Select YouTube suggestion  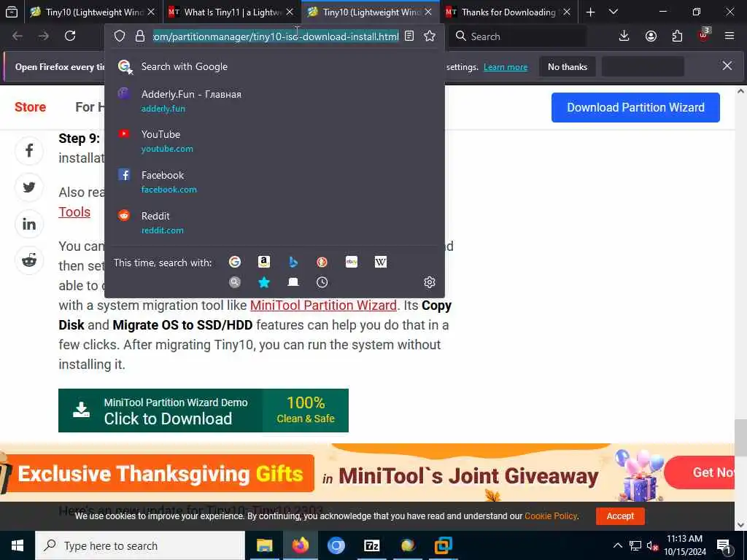[274, 141]
